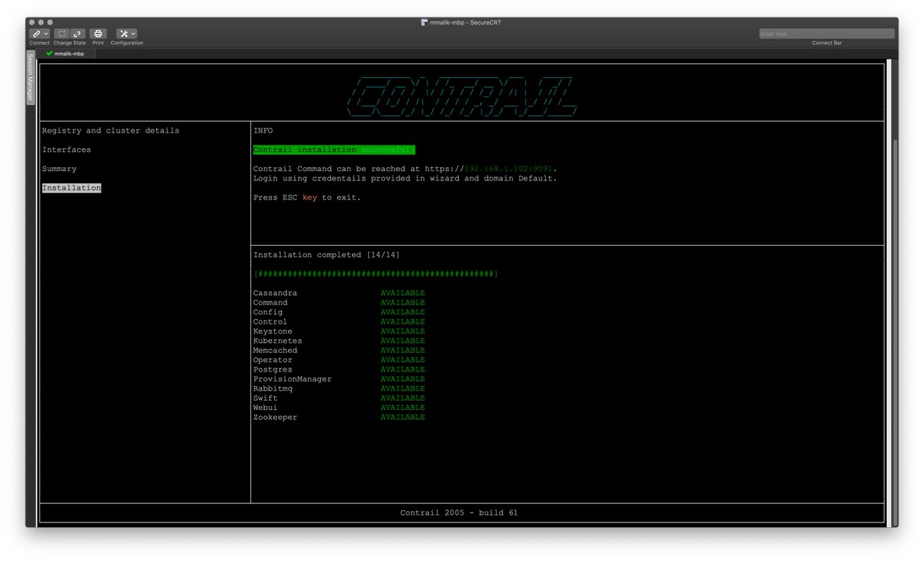This screenshot has height=561, width=924.
Task: Click the 192.168.1.102:9091 URL
Action: tap(509, 169)
